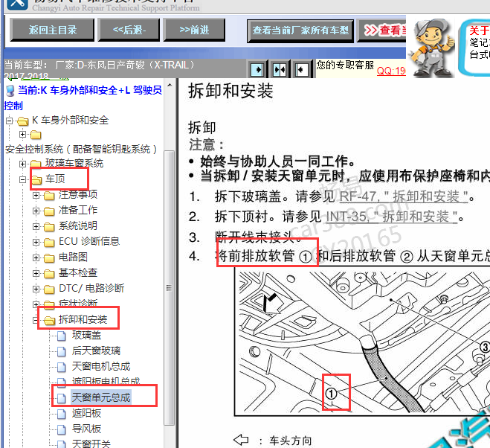
Task: Click the sunroof drain hose diagram
Action: [362, 342]
